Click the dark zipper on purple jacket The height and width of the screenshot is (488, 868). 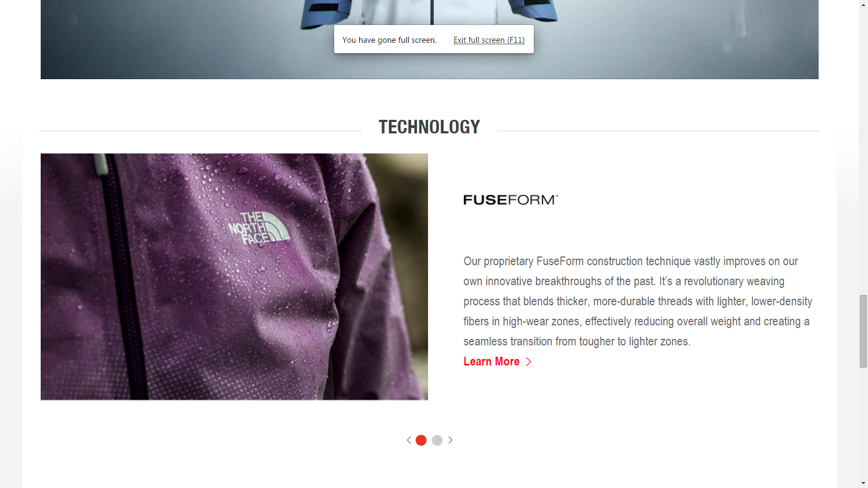point(124,277)
